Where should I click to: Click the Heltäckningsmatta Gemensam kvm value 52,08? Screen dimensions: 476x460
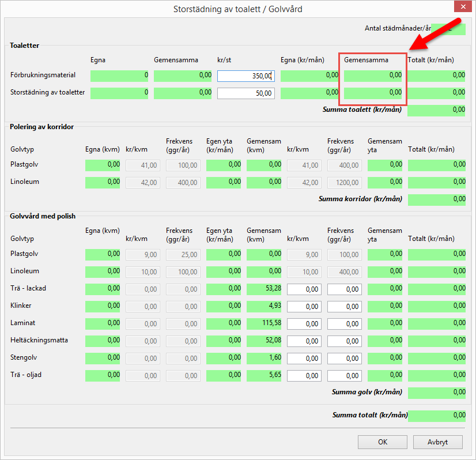click(264, 341)
